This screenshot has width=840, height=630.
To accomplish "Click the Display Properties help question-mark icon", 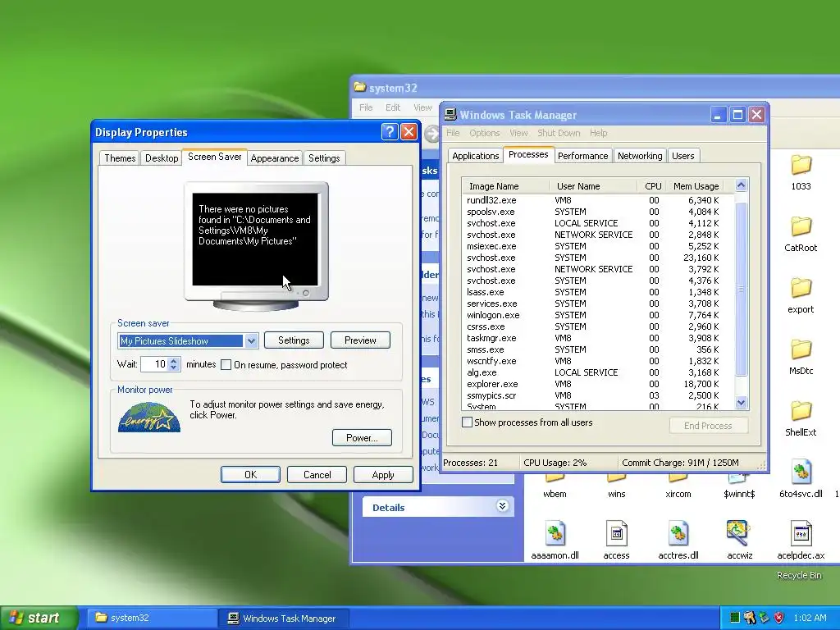I will point(390,132).
